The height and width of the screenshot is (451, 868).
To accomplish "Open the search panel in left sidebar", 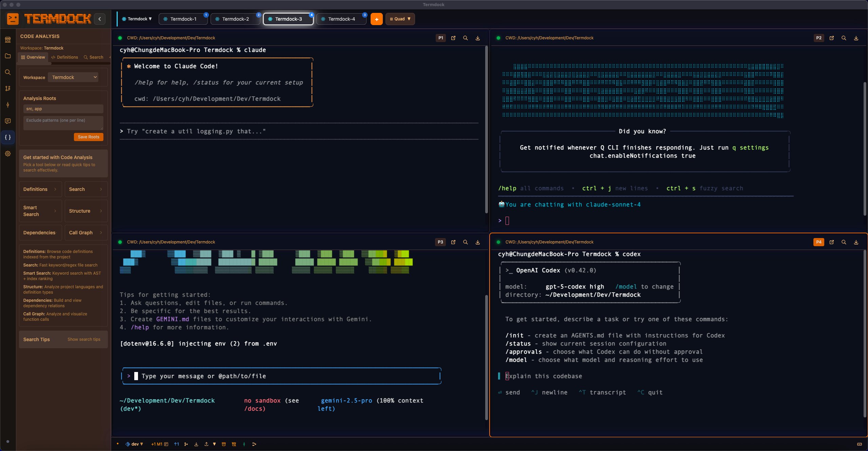I will (x=8, y=72).
